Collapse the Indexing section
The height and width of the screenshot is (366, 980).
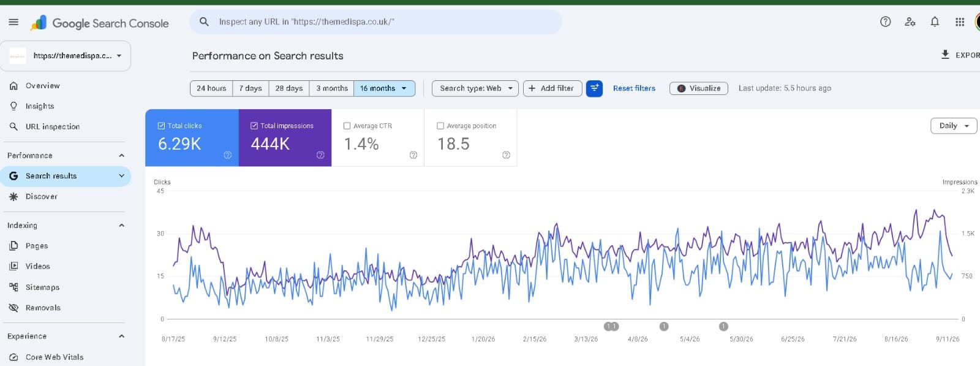pyautogui.click(x=121, y=226)
